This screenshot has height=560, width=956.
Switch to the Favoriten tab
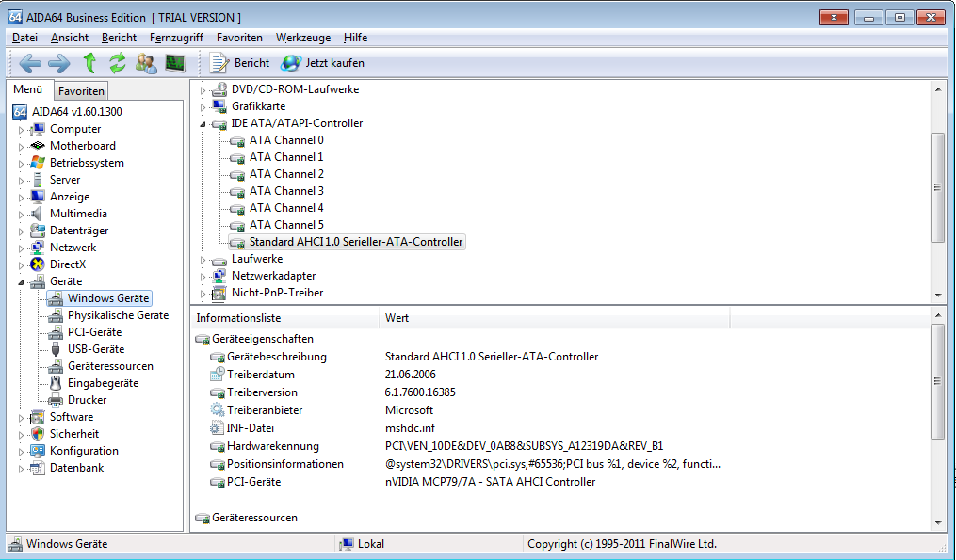pos(81,90)
